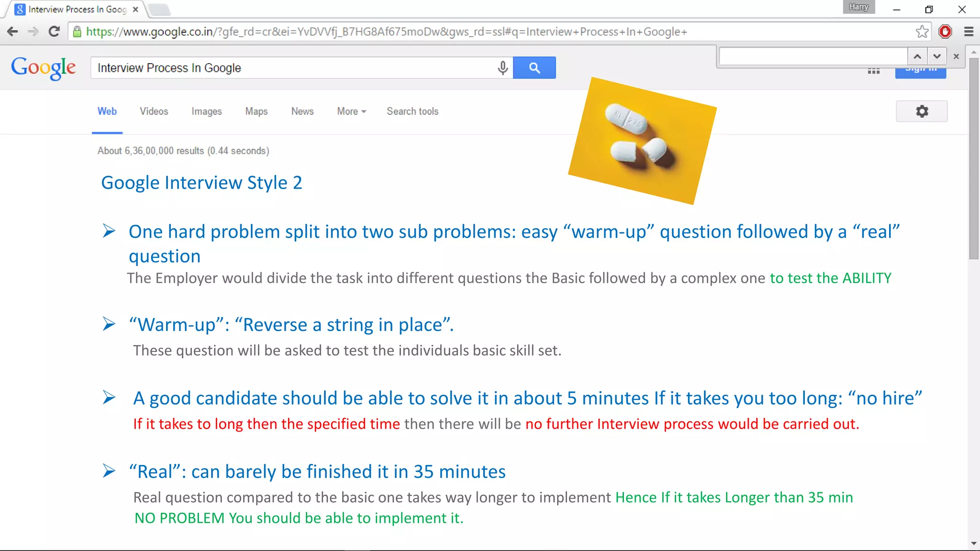Viewport: 980px width, 551px height.
Task: Open a new browser tab
Action: [x=159, y=9]
